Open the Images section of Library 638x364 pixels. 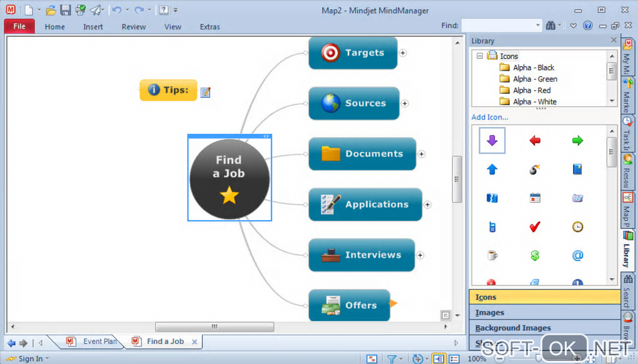click(545, 312)
